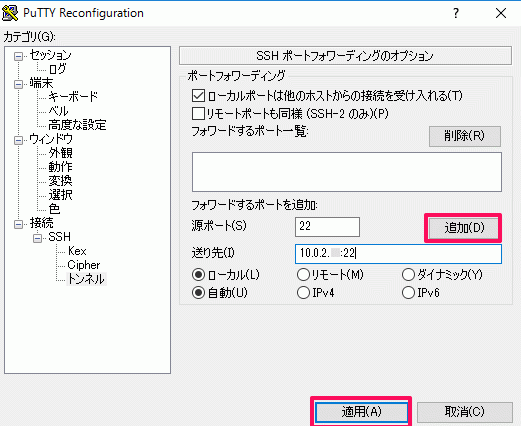Open the 外観 settings
This screenshot has width=521, height=426.
60,153
